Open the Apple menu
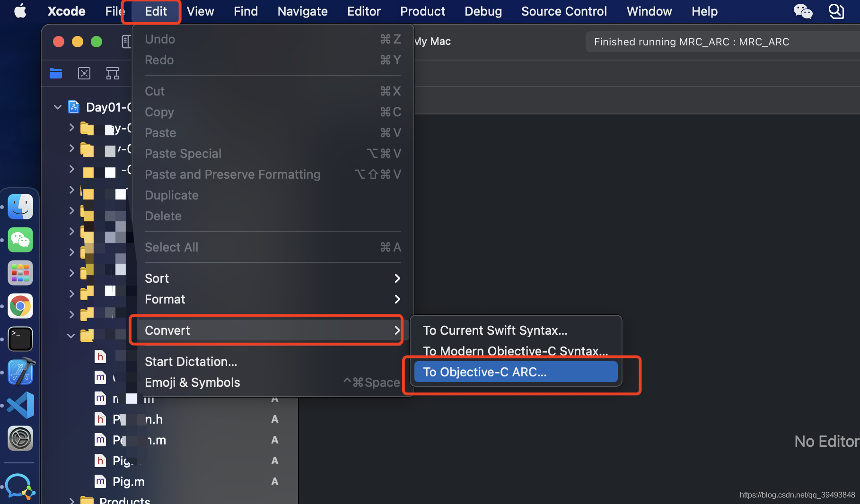 pos(20,11)
